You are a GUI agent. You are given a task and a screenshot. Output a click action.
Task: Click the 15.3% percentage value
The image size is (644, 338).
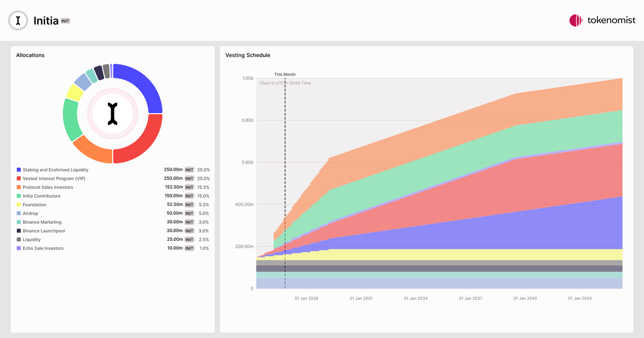pyautogui.click(x=203, y=187)
